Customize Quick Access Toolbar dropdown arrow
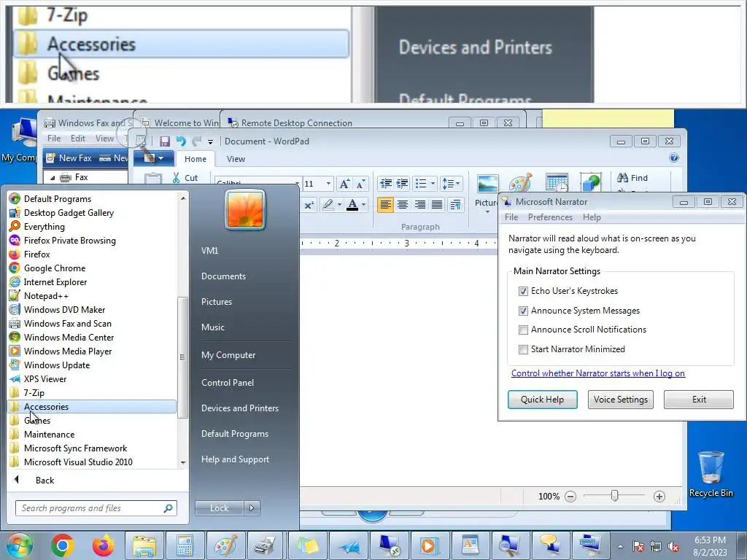 click(210, 141)
